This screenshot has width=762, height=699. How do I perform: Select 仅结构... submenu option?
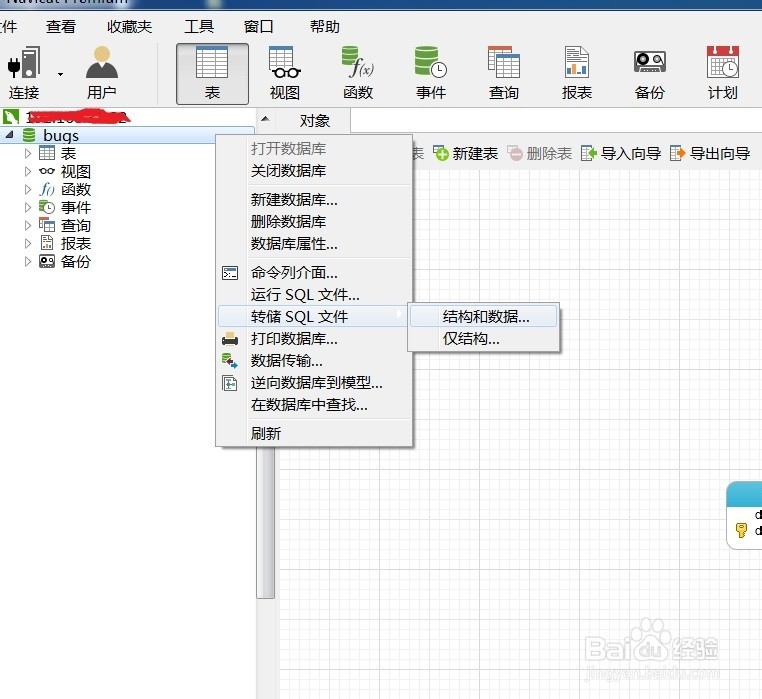coord(484,339)
